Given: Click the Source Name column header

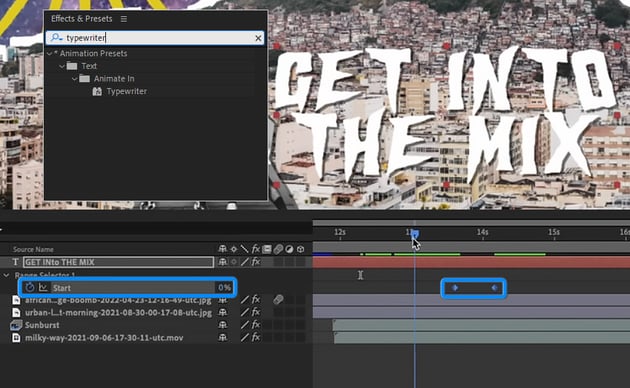Looking at the screenshot, I should click(33, 249).
